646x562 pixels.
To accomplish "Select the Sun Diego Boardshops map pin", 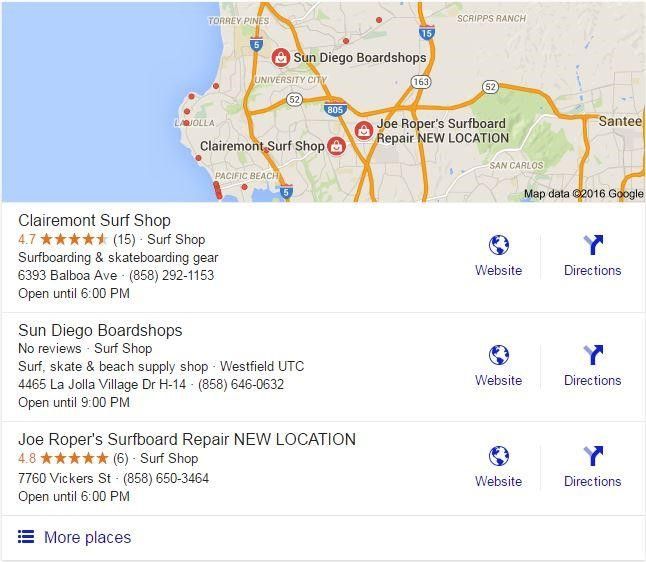I will tap(281, 58).
